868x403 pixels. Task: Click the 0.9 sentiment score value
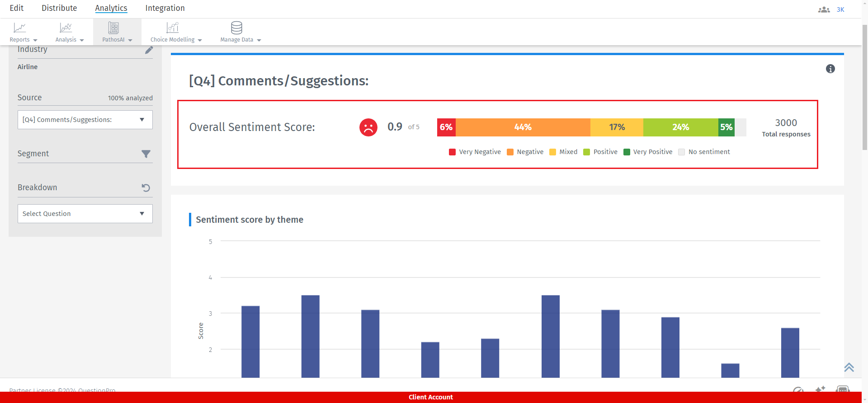click(x=395, y=127)
